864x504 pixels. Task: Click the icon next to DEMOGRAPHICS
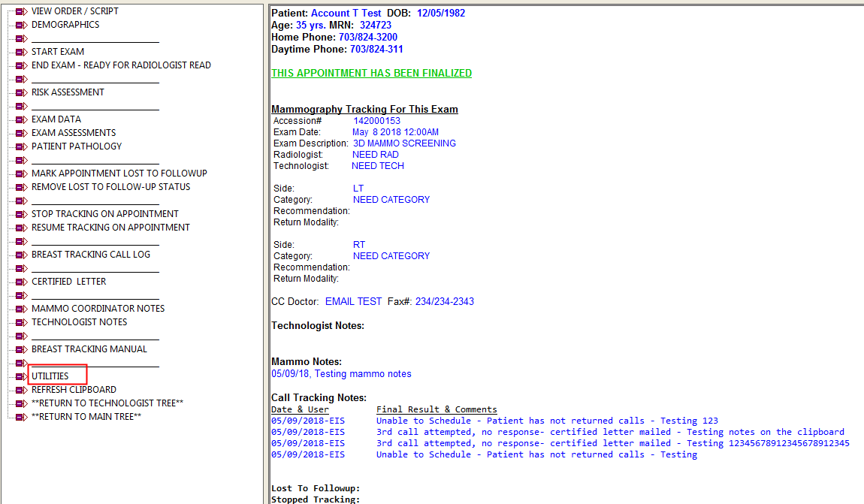[x=22, y=25]
